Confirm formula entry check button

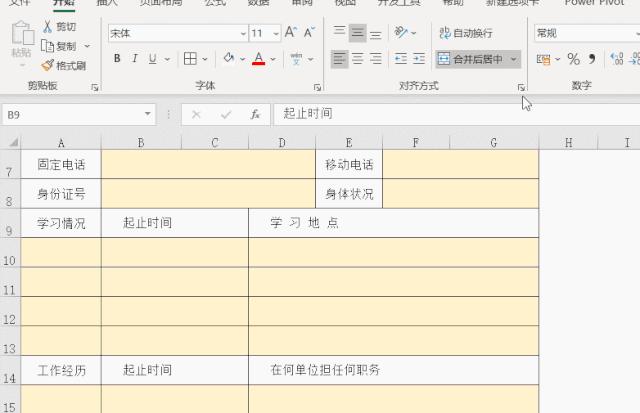[226, 115]
